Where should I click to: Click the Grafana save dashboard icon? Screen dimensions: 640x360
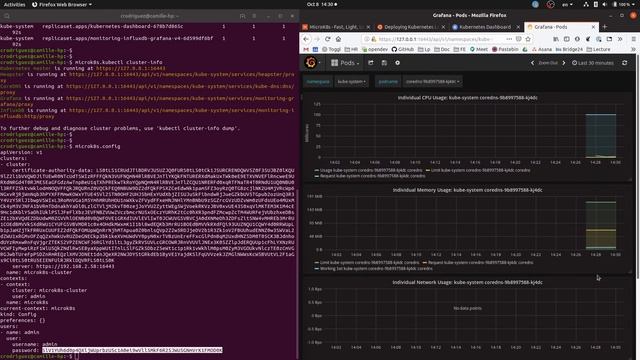click(384, 63)
